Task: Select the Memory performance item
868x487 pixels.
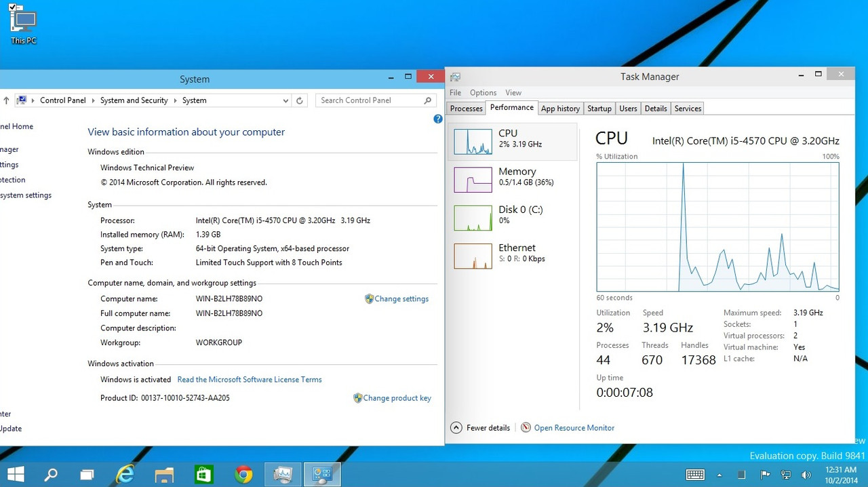Action: click(x=513, y=180)
